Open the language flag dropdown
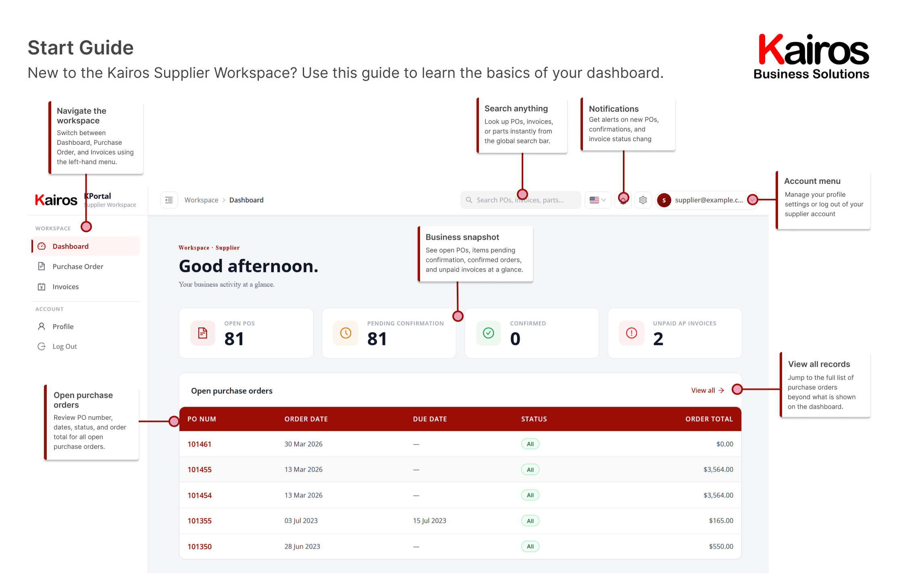924x587 pixels. pos(597,200)
